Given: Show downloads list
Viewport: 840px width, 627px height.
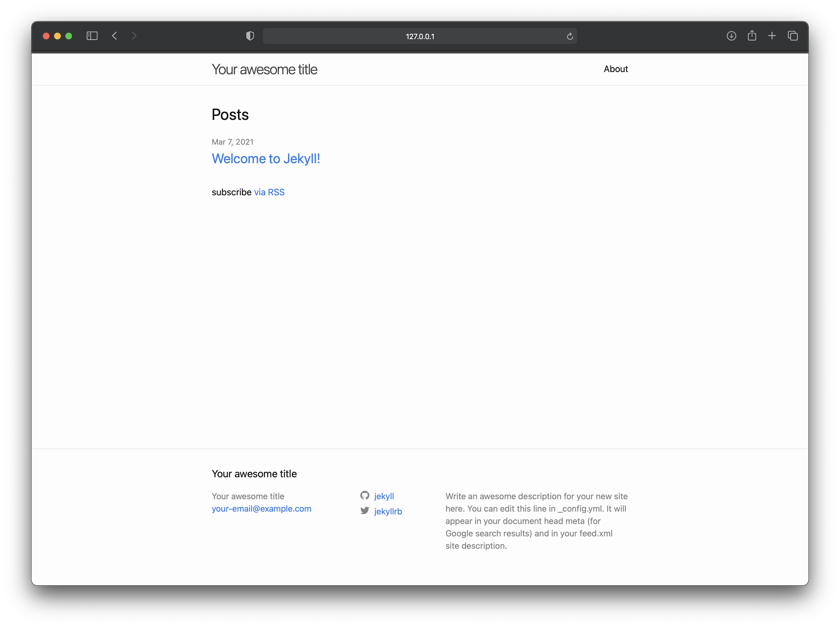Looking at the screenshot, I should (x=731, y=36).
